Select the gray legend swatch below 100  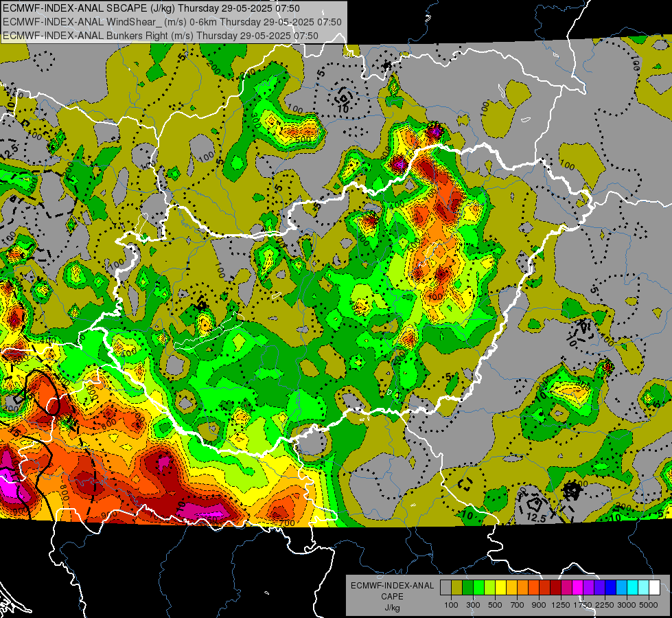(x=445, y=587)
